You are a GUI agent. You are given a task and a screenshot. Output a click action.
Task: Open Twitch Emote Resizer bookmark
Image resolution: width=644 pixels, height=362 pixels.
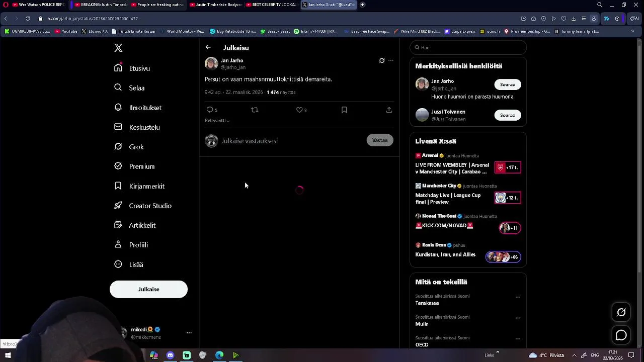(x=134, y=31)
